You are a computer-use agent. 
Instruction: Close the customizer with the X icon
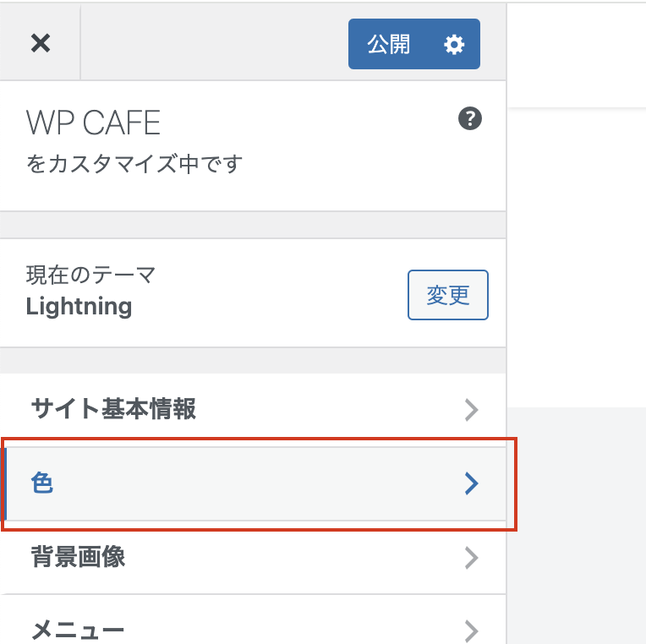click(40, 43)
